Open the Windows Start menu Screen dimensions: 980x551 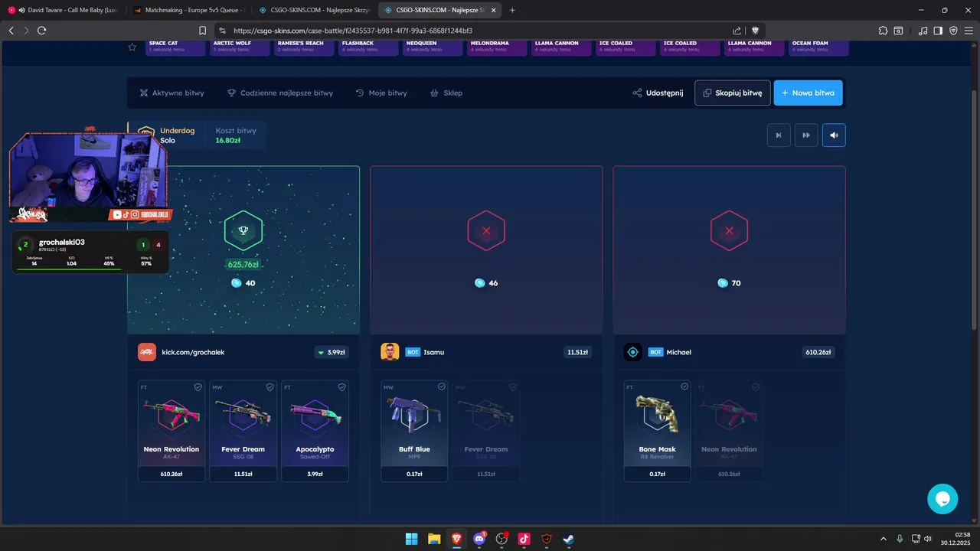(x=411, y=538)
